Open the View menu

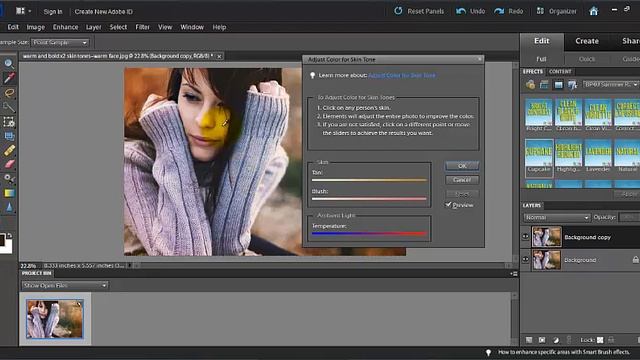165,27
